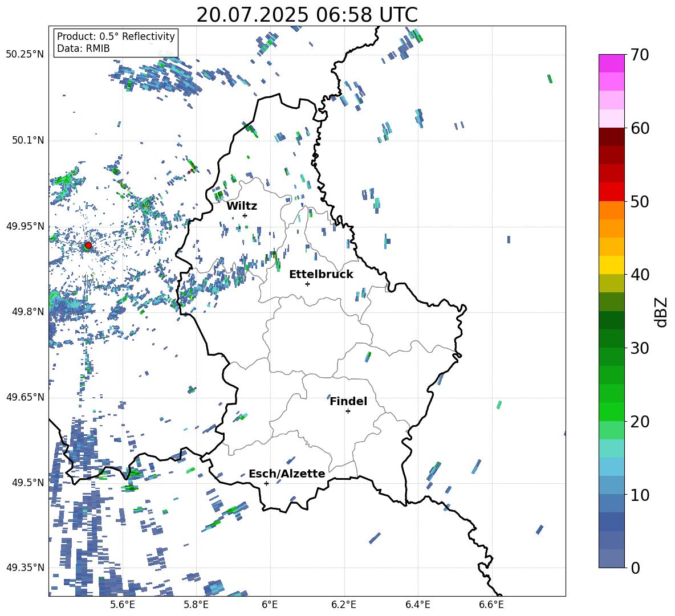Click the title 20.07.2025 06:58 UTC
675x616 pixels.
click(x=307, y=15)
